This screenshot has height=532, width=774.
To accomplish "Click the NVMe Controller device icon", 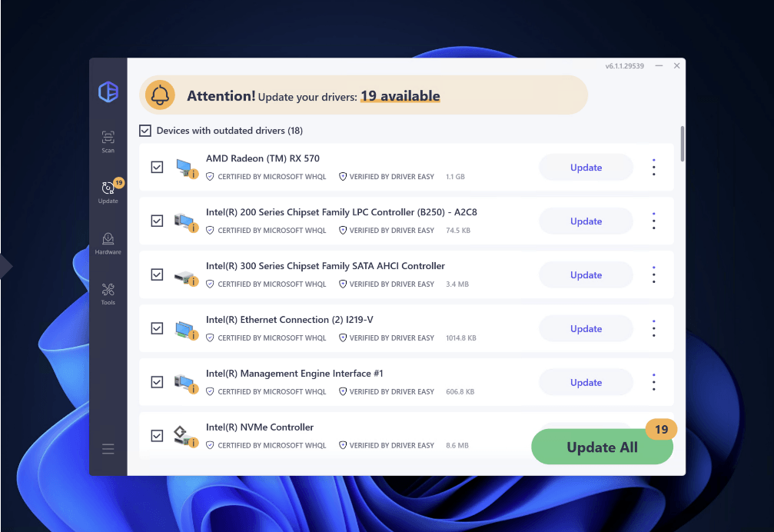I will pyautogui.click(x=186, y=436).
